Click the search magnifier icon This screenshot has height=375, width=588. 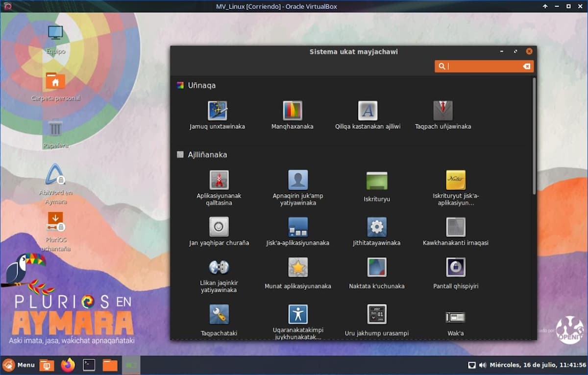coord(442,67)
